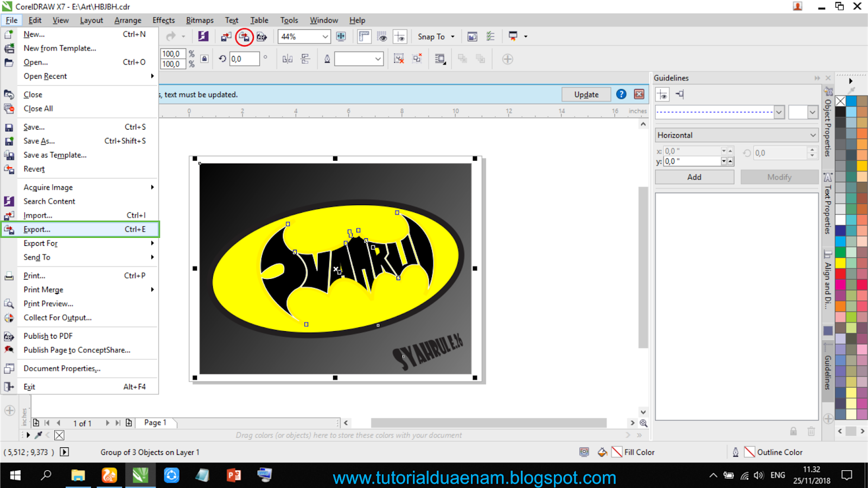Image resolution: width=868 pixels, height=488 pixels.
Task: Click the eyedropper icon above the palette
Action: [x=851, y=91]
